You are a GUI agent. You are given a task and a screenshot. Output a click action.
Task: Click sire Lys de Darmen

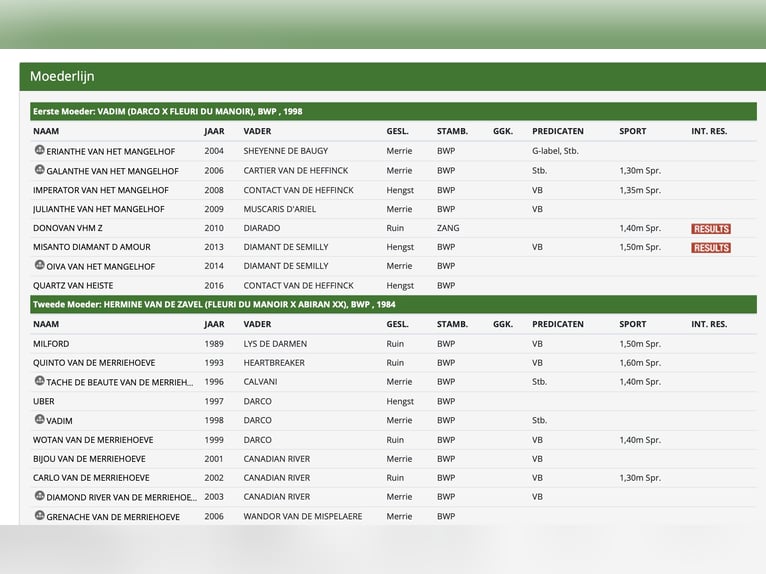275,344
